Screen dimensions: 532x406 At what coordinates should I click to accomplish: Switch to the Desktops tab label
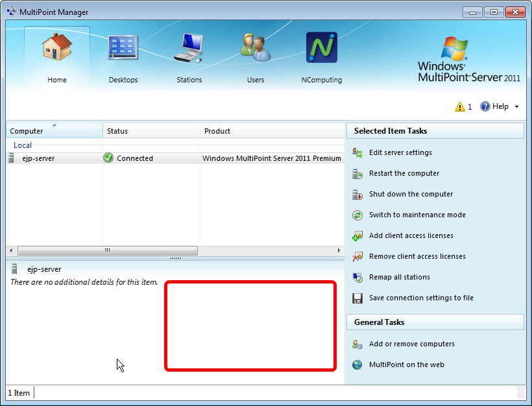click(123, 80)
